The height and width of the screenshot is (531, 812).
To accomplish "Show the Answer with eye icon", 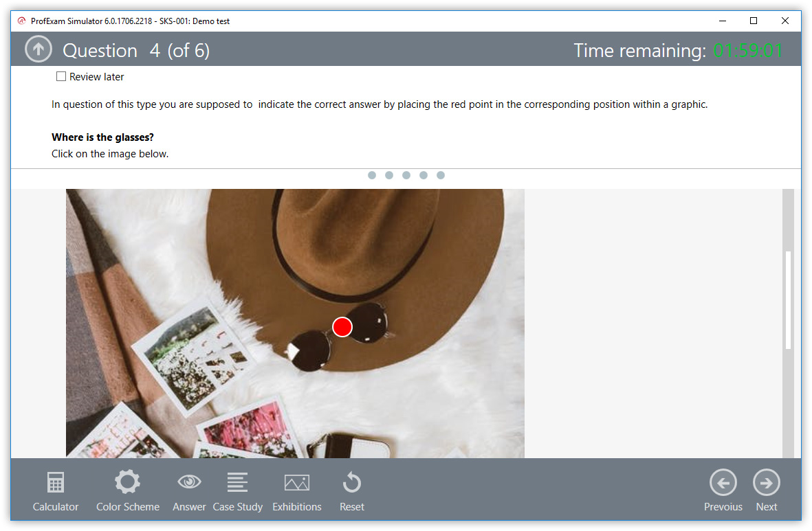I will click(189, 490).
